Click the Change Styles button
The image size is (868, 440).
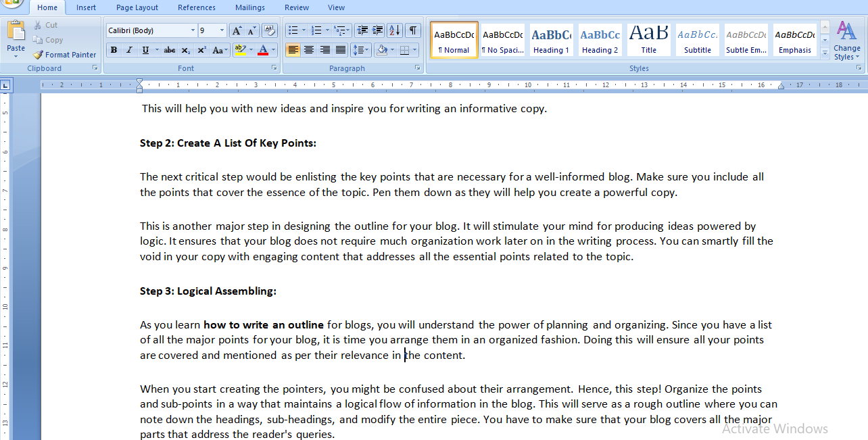pyautogui.click(x=846, y=41)
